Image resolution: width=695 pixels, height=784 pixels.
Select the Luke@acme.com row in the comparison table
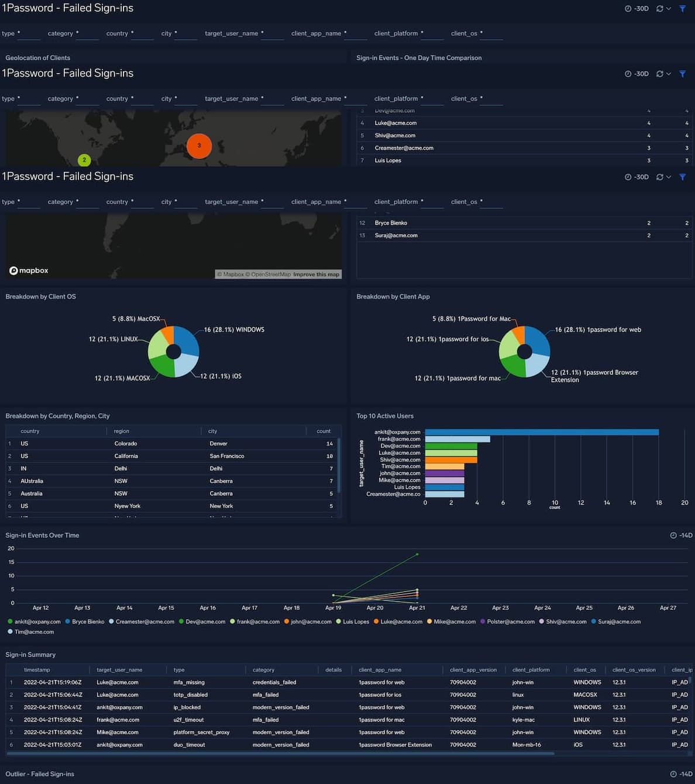click(524, 123)
